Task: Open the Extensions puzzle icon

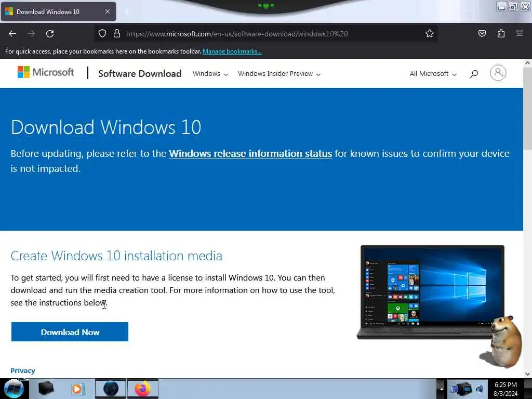Action: point(501,33)
